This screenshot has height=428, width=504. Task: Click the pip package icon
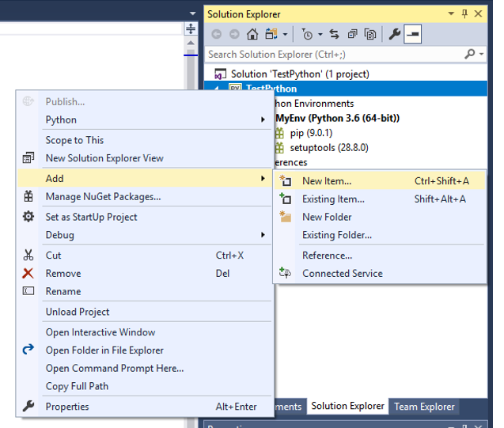coord(279,133)
